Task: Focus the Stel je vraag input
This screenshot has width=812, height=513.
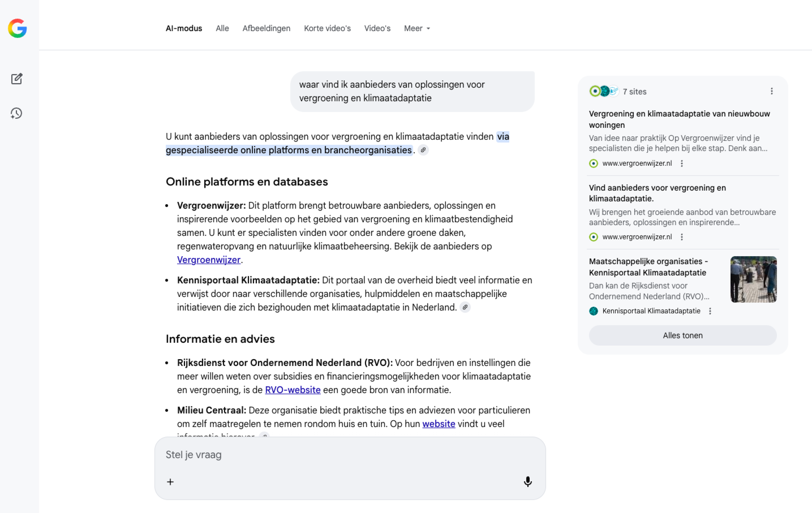Action: point(350,455)
